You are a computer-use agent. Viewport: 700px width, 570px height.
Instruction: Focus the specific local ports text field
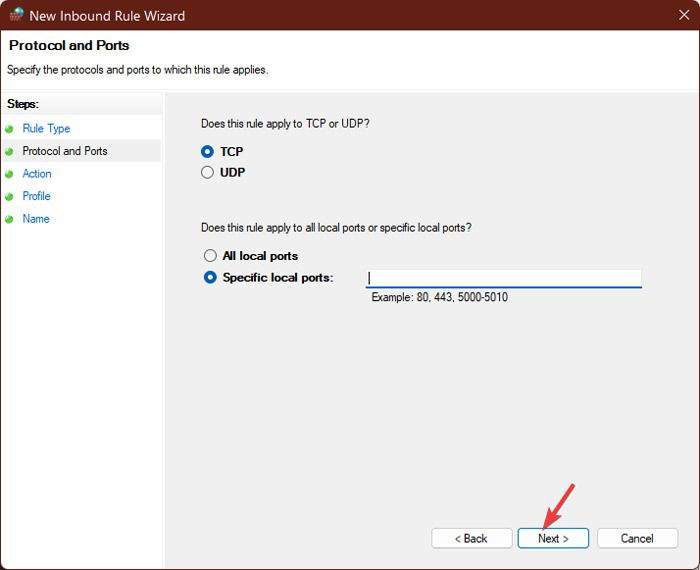click(504, 278)
